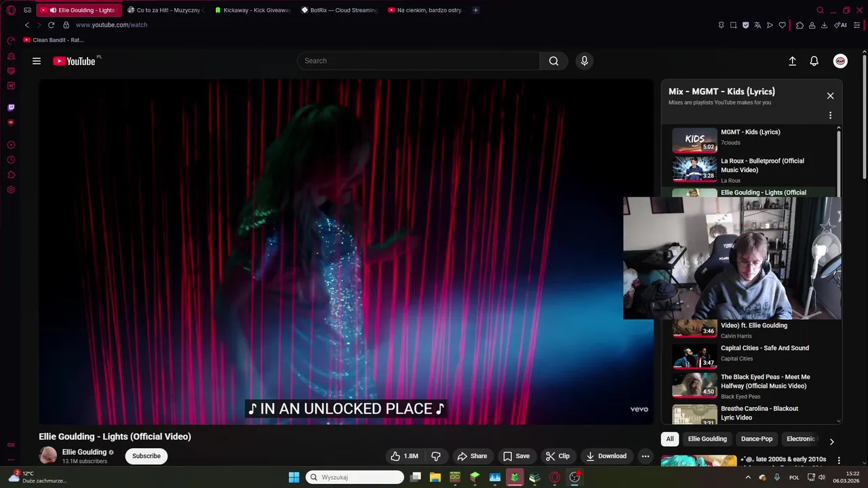
Task: Click the browser address bar URL
Action: [111, 25]
